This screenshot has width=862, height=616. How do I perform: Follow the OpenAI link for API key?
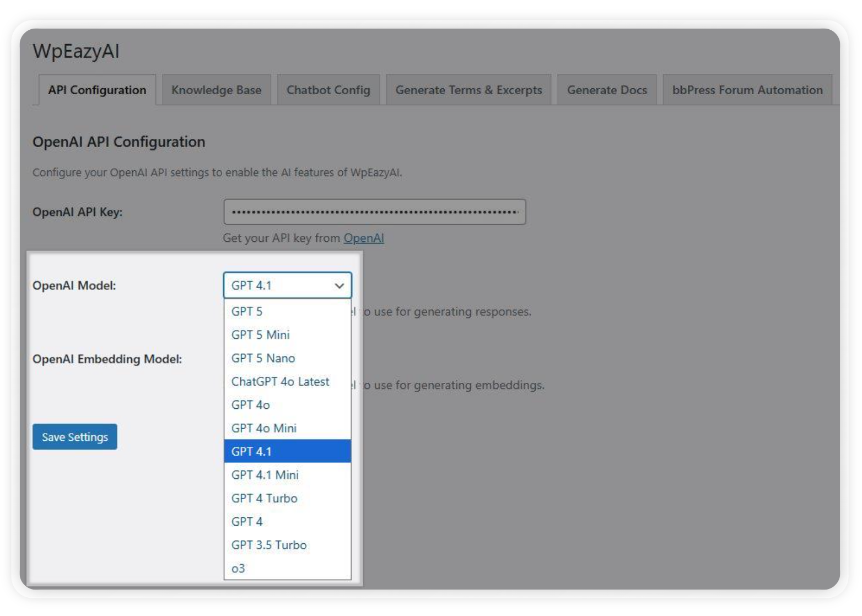click(x=364, y=238)
